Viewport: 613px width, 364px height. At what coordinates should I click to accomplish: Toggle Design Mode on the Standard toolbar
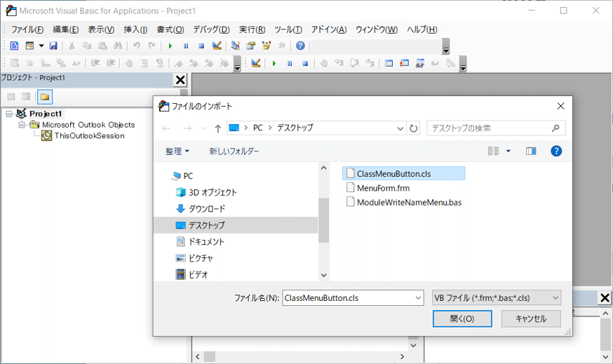pyautogui.click(x=217, y=46)
